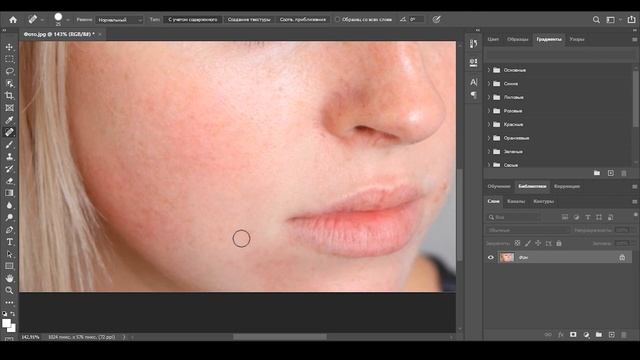
Task: Select the Blur tool
Action: [9, 205]
